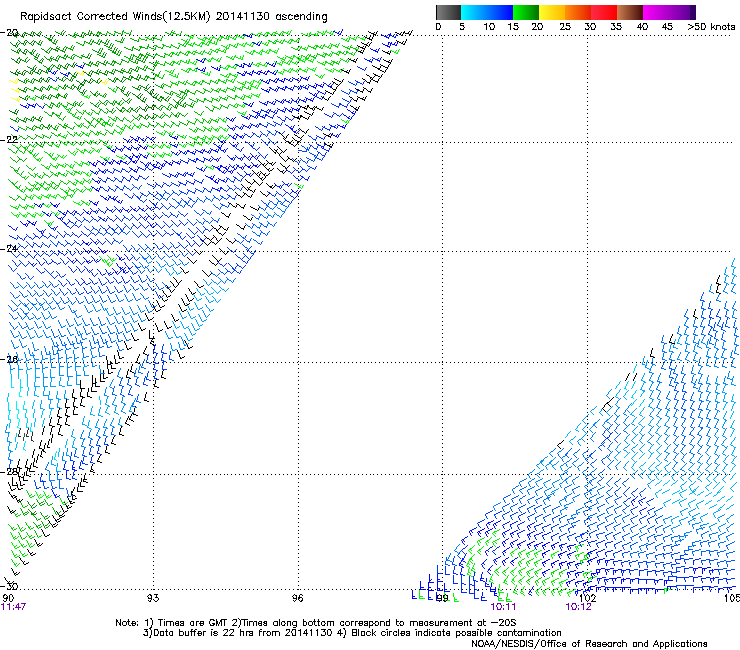Click legend tick label '40'
This screenshot has height=650, width=740.
642,27
